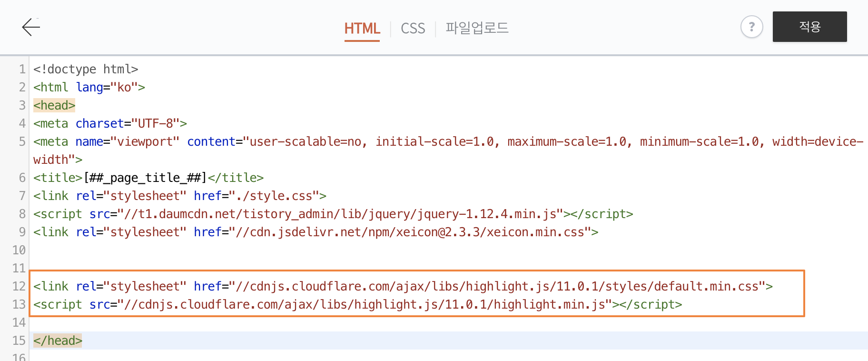Place cursor on wrapped text width">
Image resolution: width=868 pixels, height=361 pixels.
point(58,160)
